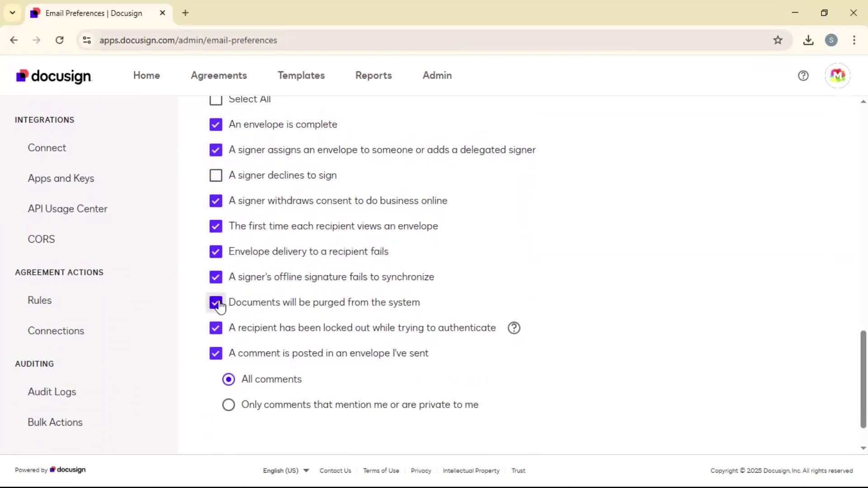
Task: Select All comments radio button
Action: (x=228, y=379)
